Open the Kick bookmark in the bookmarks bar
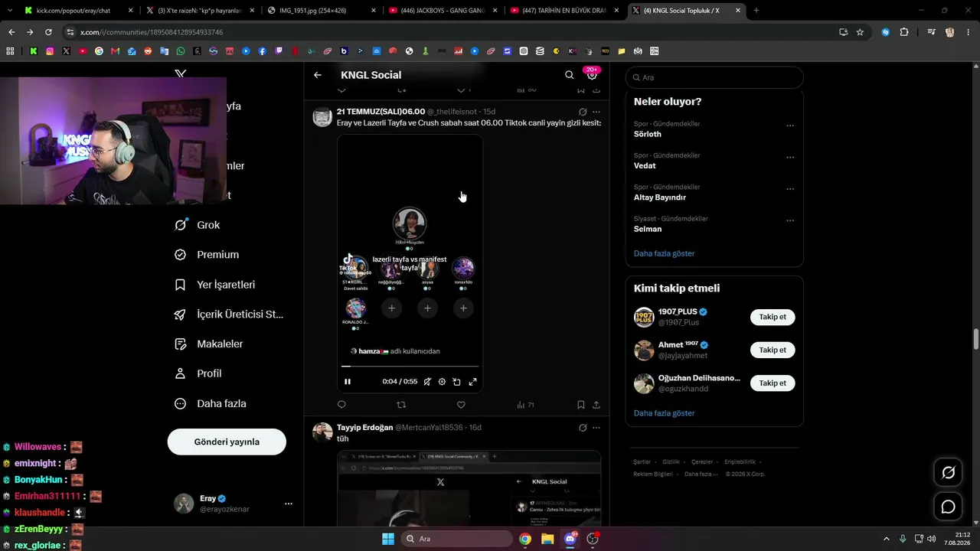This screenshot has height=551, width=980. tap(34, 51)
